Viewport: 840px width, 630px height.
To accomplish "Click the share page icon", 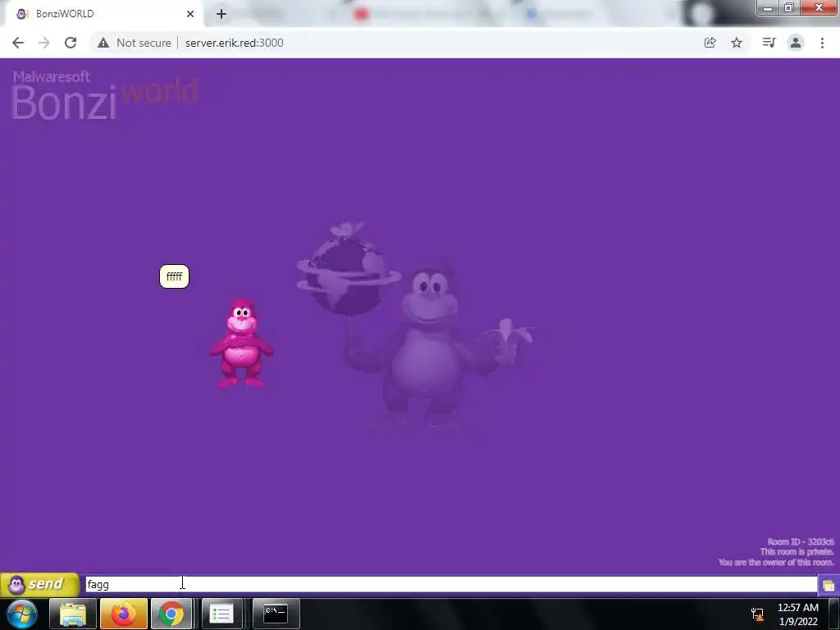I will pyautogui.click(x=710, y=43).
